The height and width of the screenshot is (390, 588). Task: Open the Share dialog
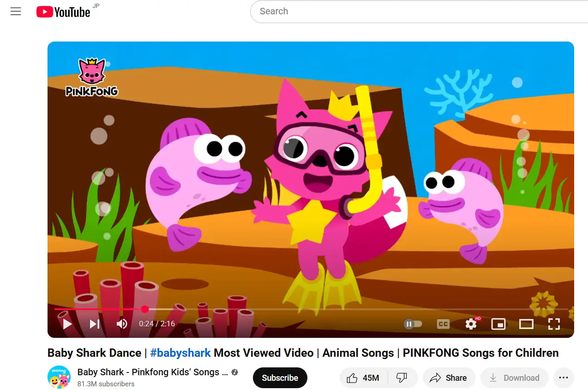point(449,378)
